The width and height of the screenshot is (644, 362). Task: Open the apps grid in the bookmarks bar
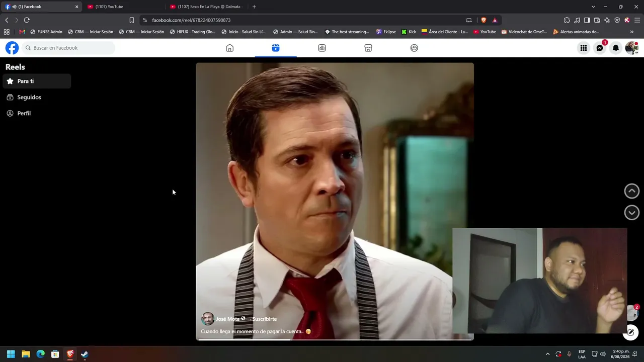coord(7,32)
